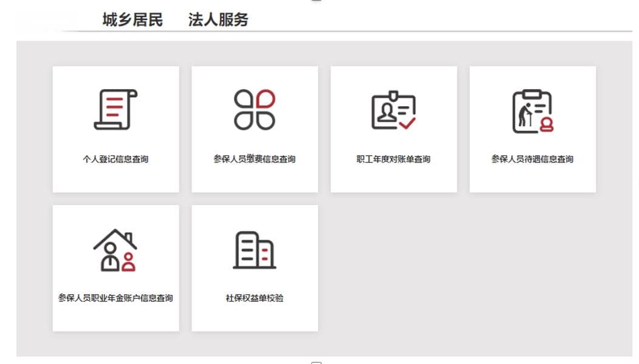Switch to the 城乡居民 tab

pyautogui.click(x=132, y=19)
